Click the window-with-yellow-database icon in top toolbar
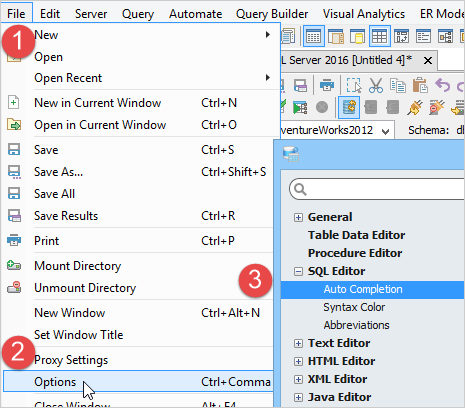465x408 pixels. point(357,36)
